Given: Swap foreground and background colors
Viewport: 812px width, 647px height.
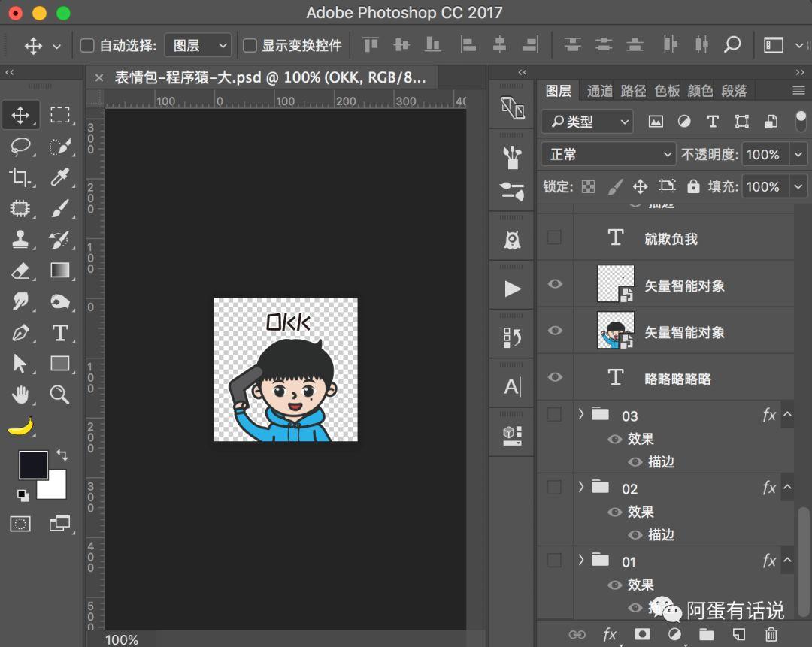Looking at the screenshot, I should (x=62, y=455).
